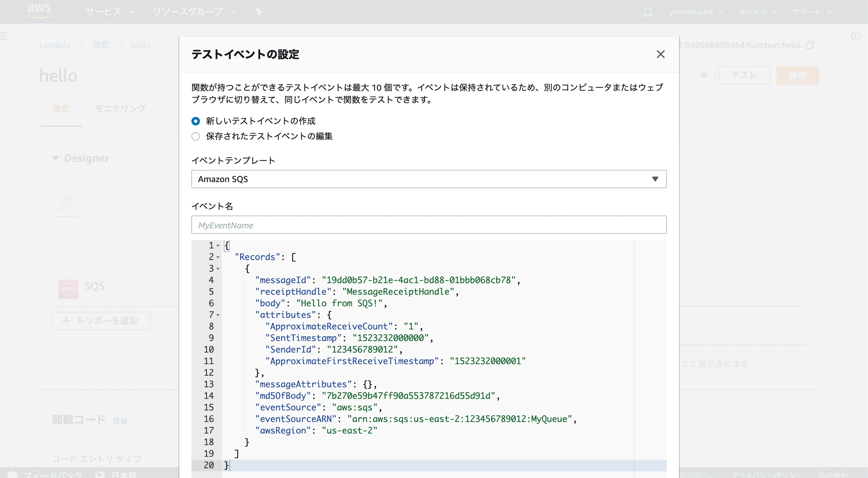Open the yumainaura account menu
This screenshot has height=478, width=868.
pyautogui.click(x=695, y=12)
